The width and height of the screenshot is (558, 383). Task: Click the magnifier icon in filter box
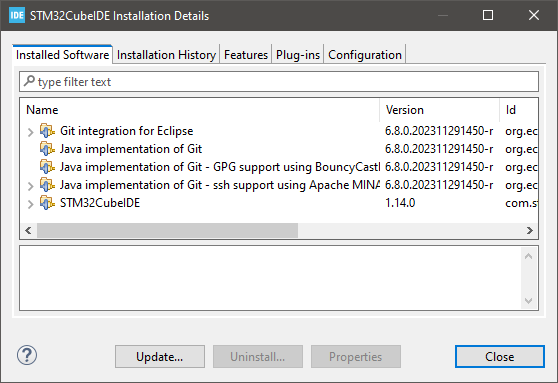[x=29, y=81]
